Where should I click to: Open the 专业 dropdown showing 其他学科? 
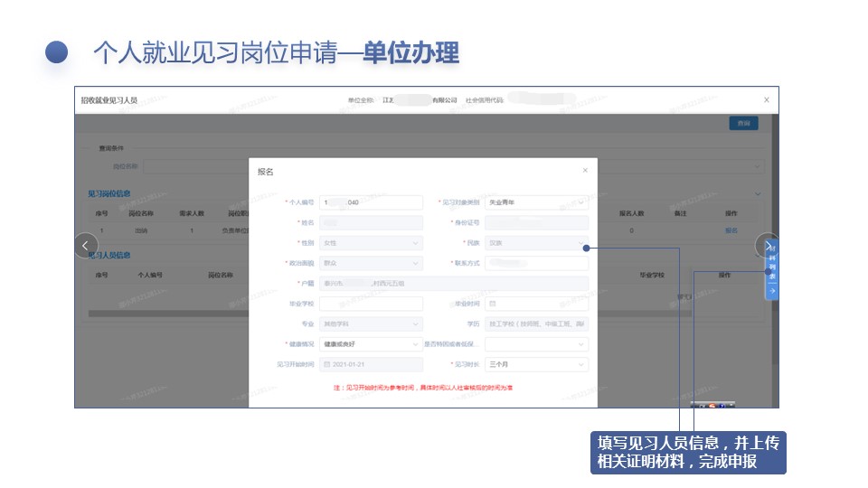coord(371,324)
